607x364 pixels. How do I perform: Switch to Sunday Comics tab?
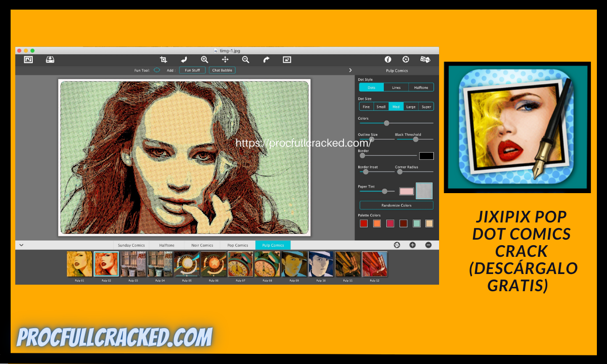click(131, 245)
